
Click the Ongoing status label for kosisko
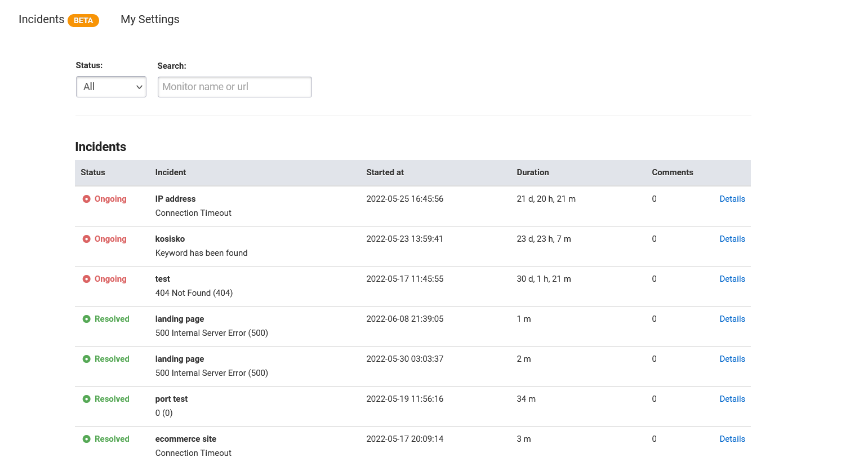[x=110, y=239]
